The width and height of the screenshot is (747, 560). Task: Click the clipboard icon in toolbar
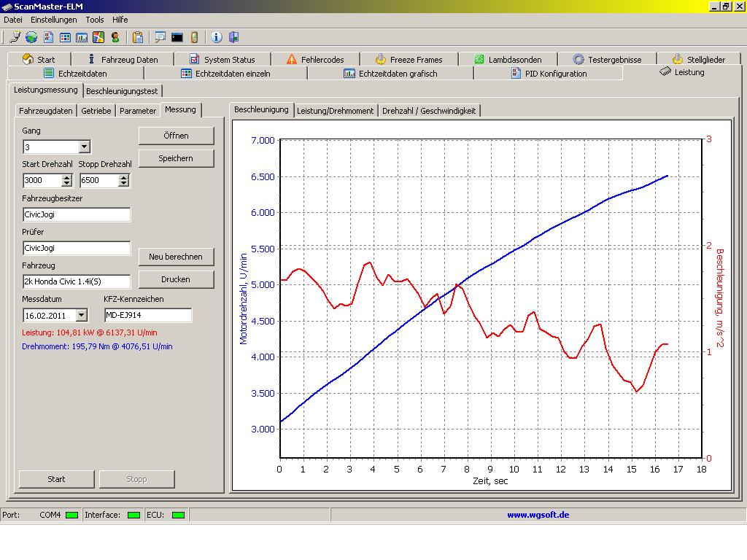point(138,37)
